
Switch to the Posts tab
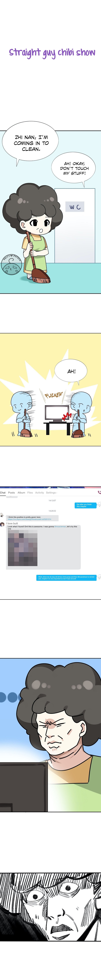11,493
